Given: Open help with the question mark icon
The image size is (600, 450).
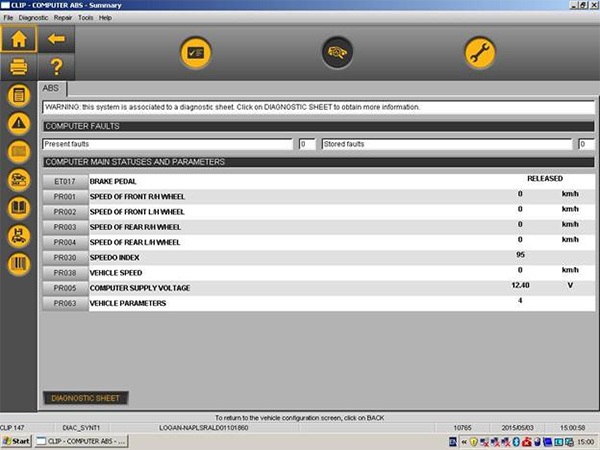Looking at the screenshot, I should [x=56, y=67].
